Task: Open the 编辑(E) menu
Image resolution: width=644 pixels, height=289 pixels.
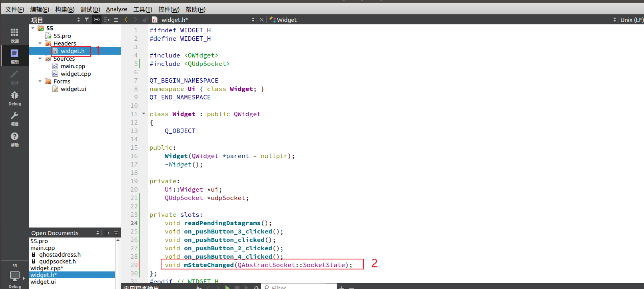Action: pyautogui.click(x=40, y=9)
